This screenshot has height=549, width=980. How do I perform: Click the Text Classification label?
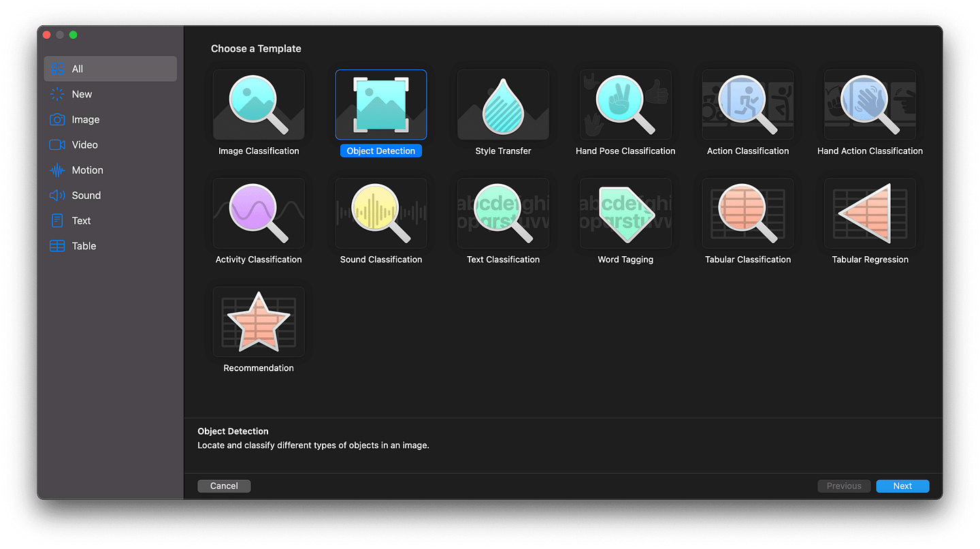(x=503, y=260)
